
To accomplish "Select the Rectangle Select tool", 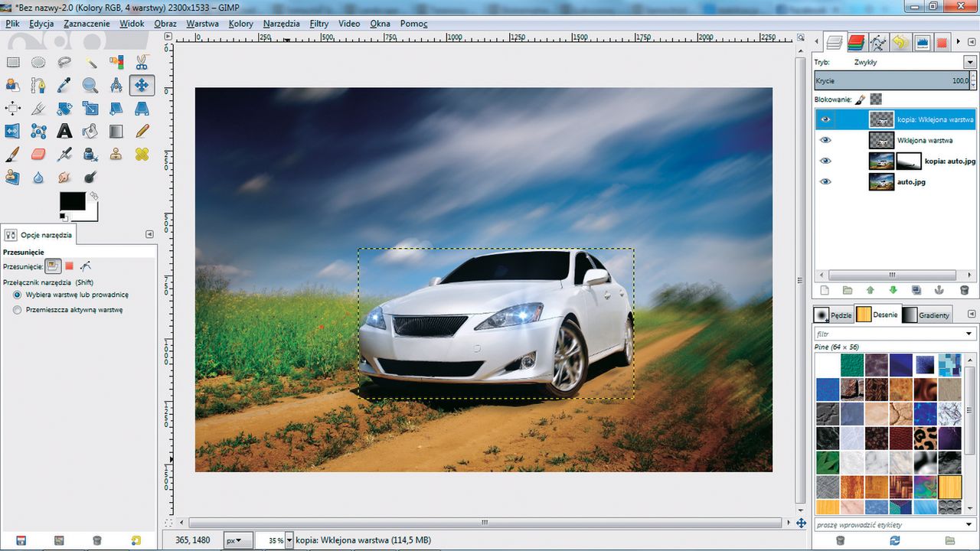I will [12, 62].
